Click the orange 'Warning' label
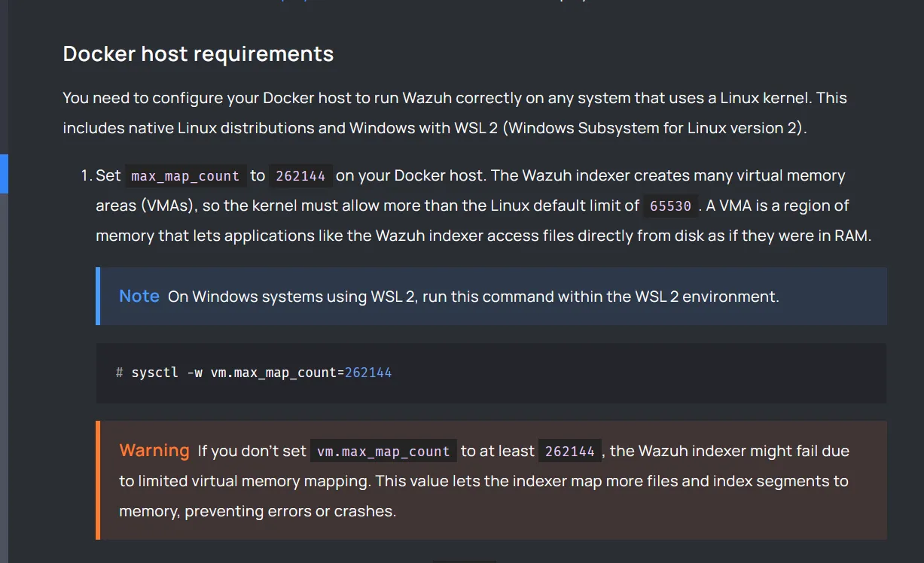The image size is (924, 563). pos(154,451)
